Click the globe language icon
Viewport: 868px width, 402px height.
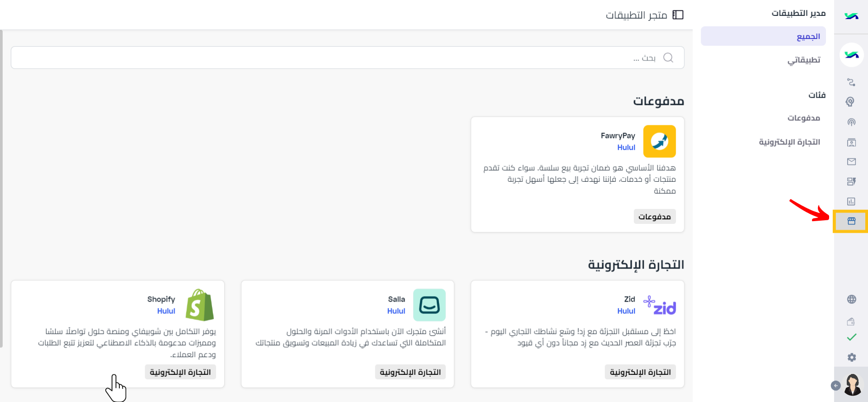[851, 299]
